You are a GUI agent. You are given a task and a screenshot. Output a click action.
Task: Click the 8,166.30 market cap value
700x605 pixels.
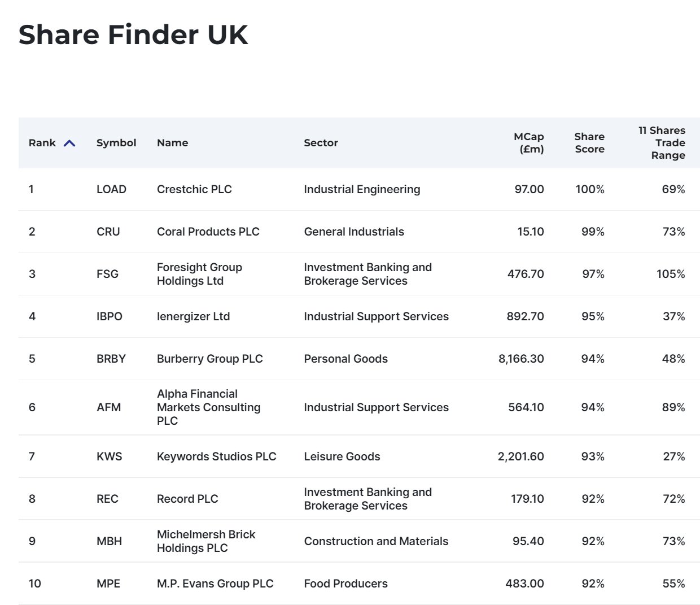pos(522,359)
